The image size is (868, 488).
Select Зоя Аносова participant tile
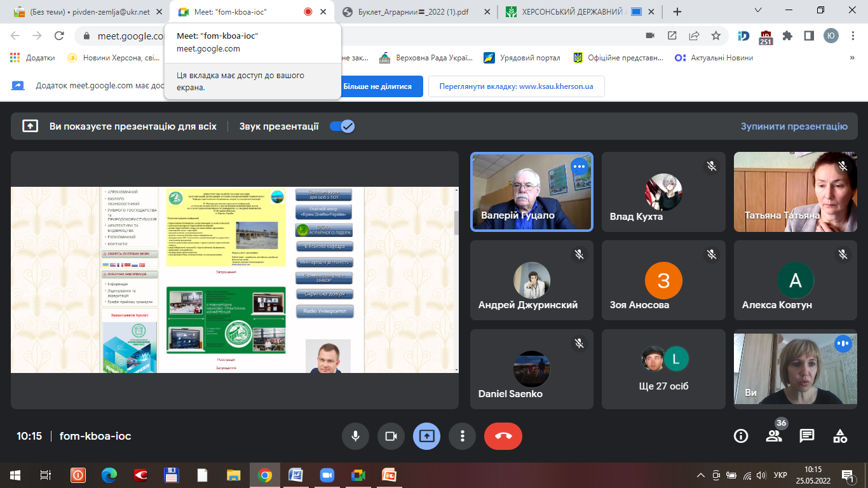[663, 280]
